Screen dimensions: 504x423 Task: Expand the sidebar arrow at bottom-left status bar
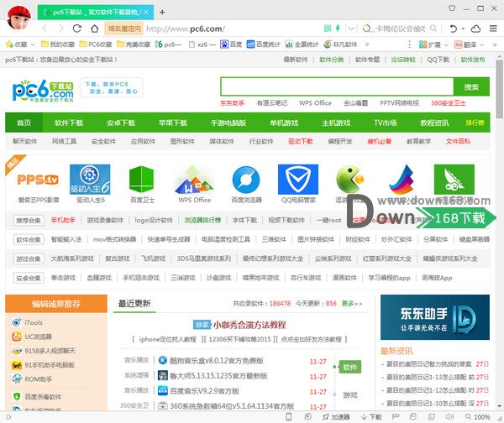8,417
